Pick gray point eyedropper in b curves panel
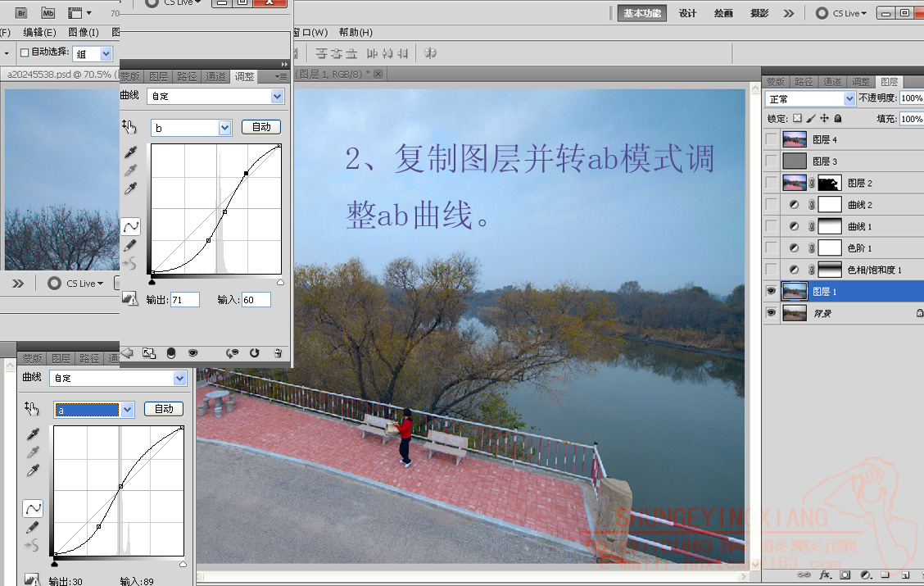Screen dimensions: 924x586 130,171
